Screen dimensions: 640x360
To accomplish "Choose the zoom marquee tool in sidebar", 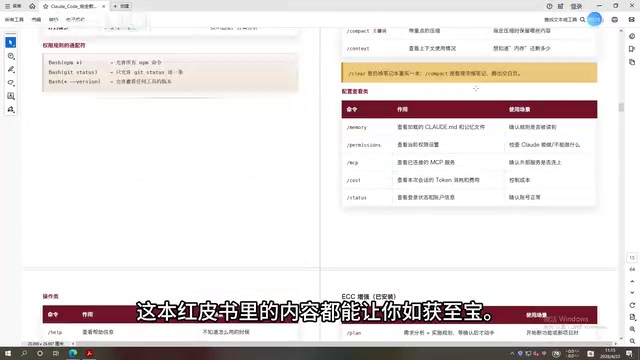I will tap(11, 56).
